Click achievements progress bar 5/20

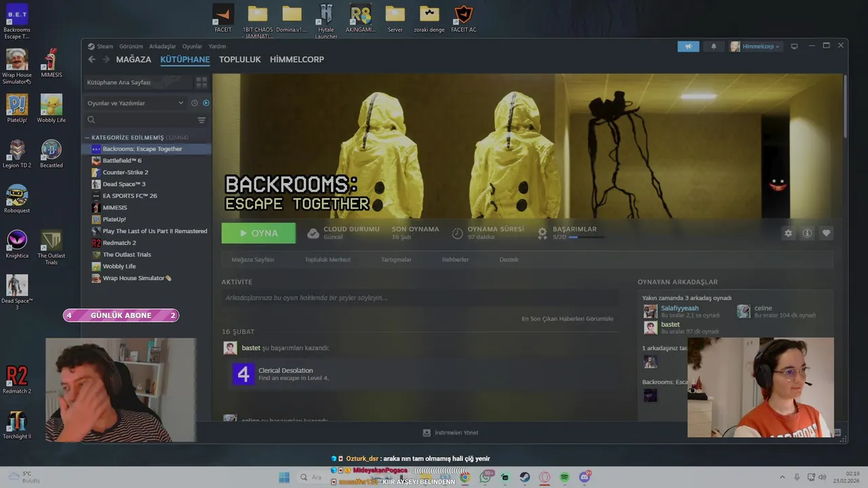click(x=587, y=237)
